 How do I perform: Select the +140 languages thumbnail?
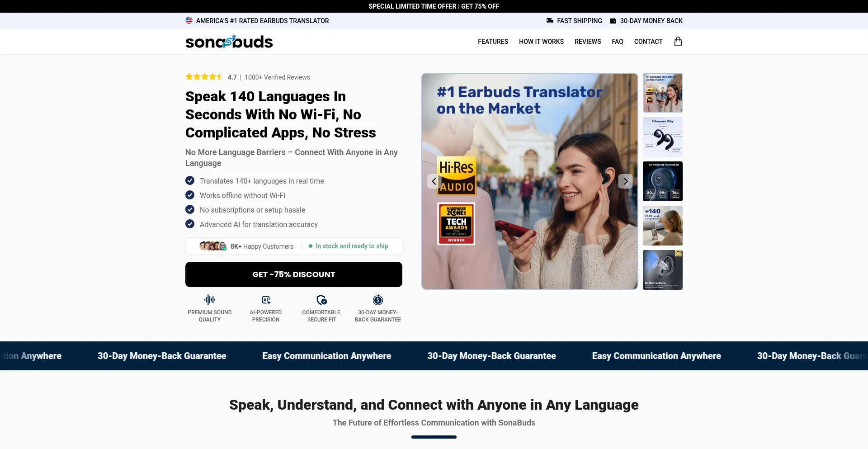(663, 226)
